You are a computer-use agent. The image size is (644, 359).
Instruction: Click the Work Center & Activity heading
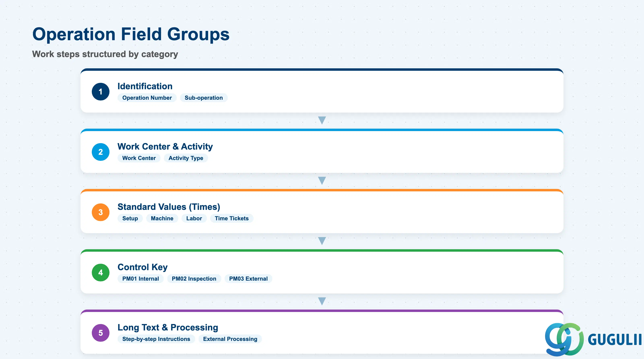click(x=165, y=146)
